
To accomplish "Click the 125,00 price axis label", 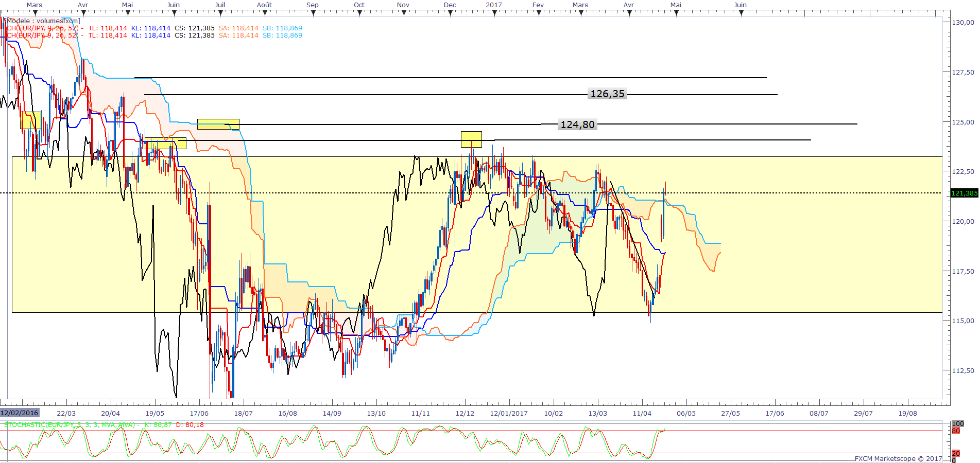I will pos(963,122).
